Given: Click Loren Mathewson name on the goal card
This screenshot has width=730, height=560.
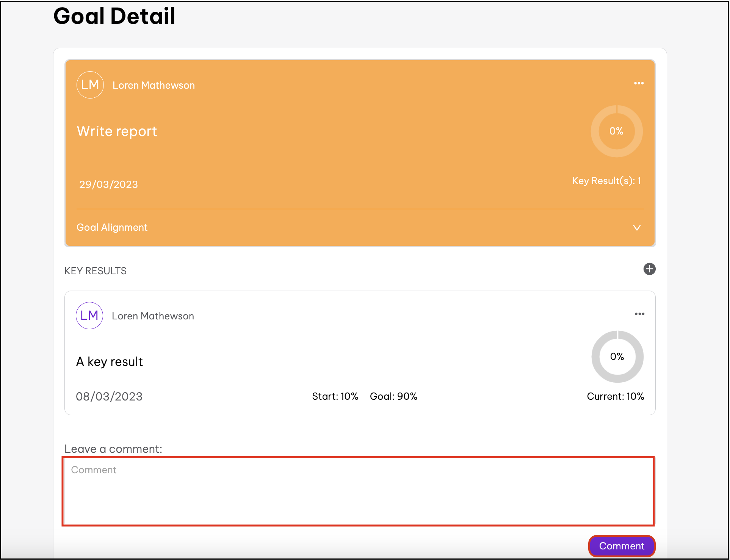Looking at the screenshot, I should click(154, 85).
